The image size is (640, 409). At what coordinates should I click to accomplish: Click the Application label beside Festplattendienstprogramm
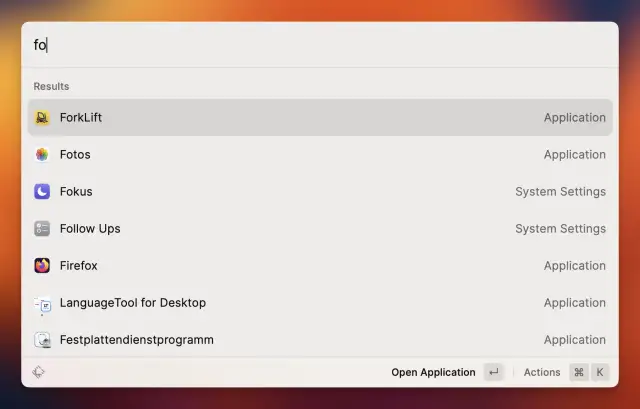(x=575, y=340)
